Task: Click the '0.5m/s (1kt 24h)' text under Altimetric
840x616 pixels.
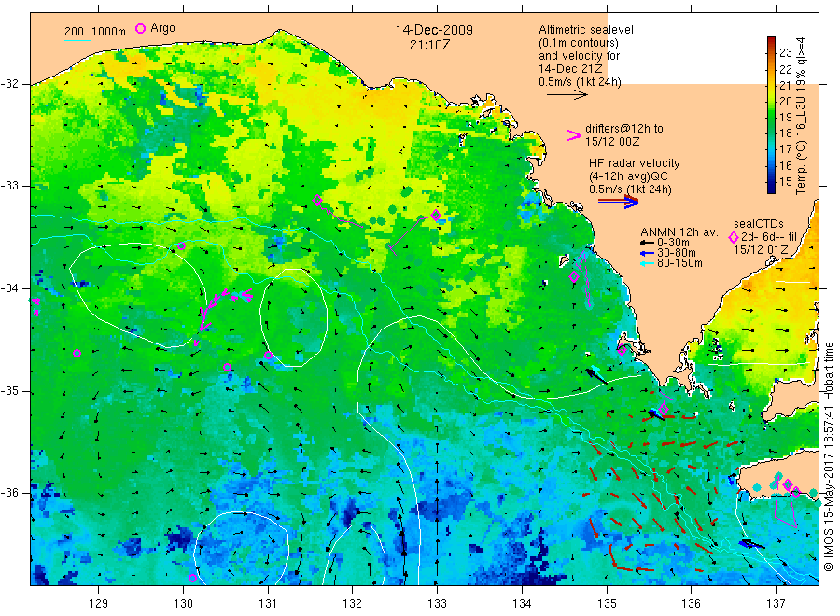Action: pos(580,82)
